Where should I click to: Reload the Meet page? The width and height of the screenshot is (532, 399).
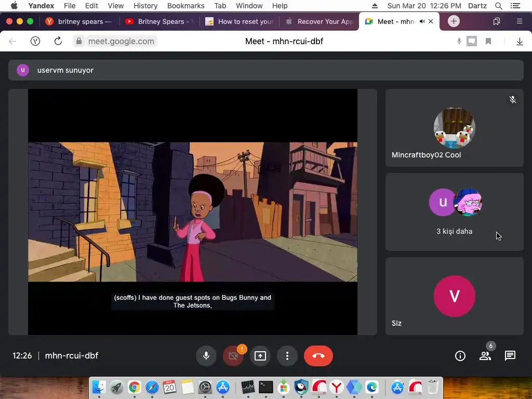pos(58,42)
